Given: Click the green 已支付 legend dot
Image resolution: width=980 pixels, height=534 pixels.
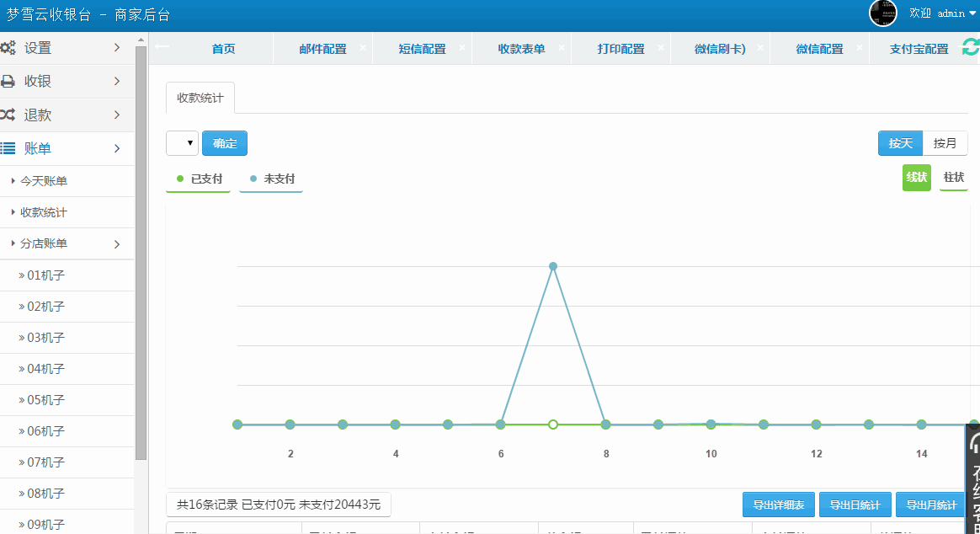Looking at the screenshot, I should coord(179,178).
